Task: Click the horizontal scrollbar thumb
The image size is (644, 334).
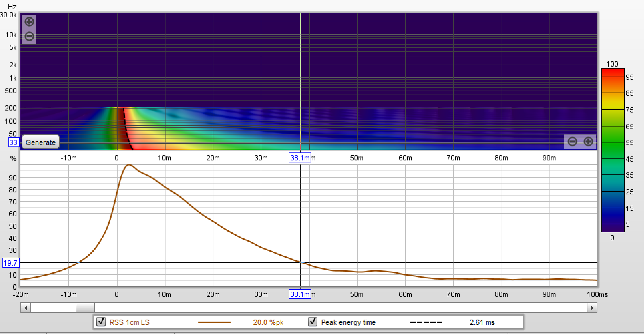Action: point(85,308)
